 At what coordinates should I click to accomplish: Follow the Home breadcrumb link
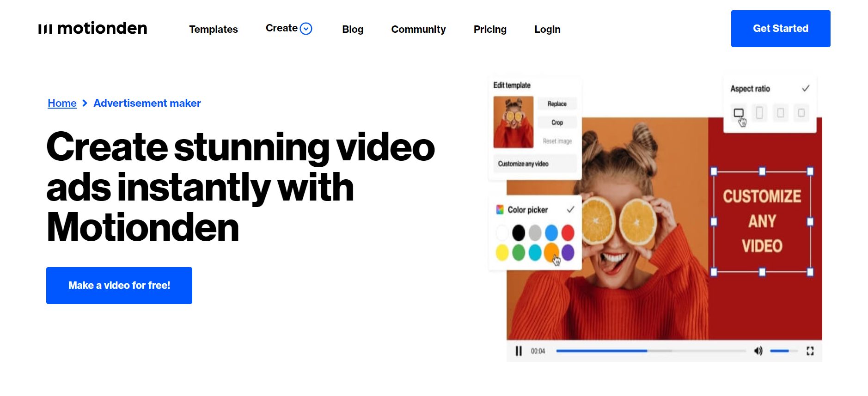point(62,103)
